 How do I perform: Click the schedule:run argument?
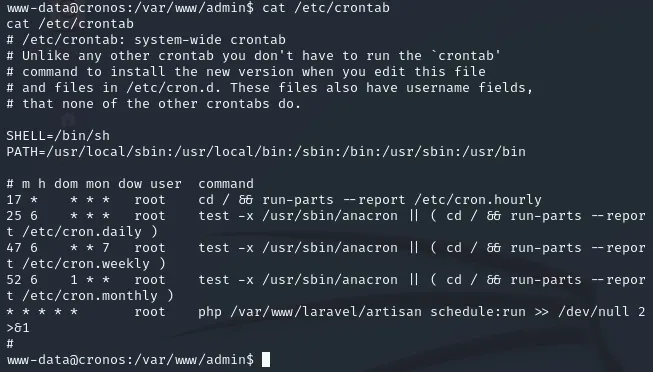coord(478,312)
